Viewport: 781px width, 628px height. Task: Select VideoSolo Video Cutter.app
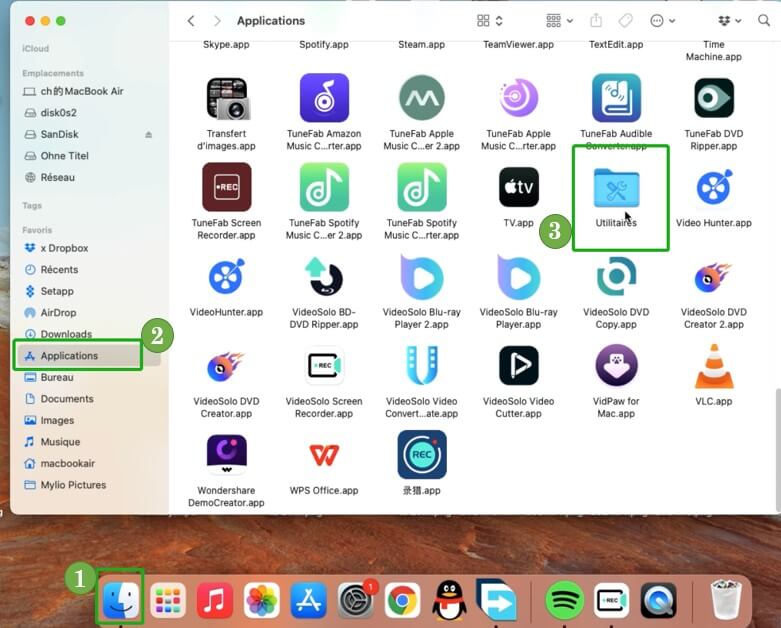click(x=519, y=366)
